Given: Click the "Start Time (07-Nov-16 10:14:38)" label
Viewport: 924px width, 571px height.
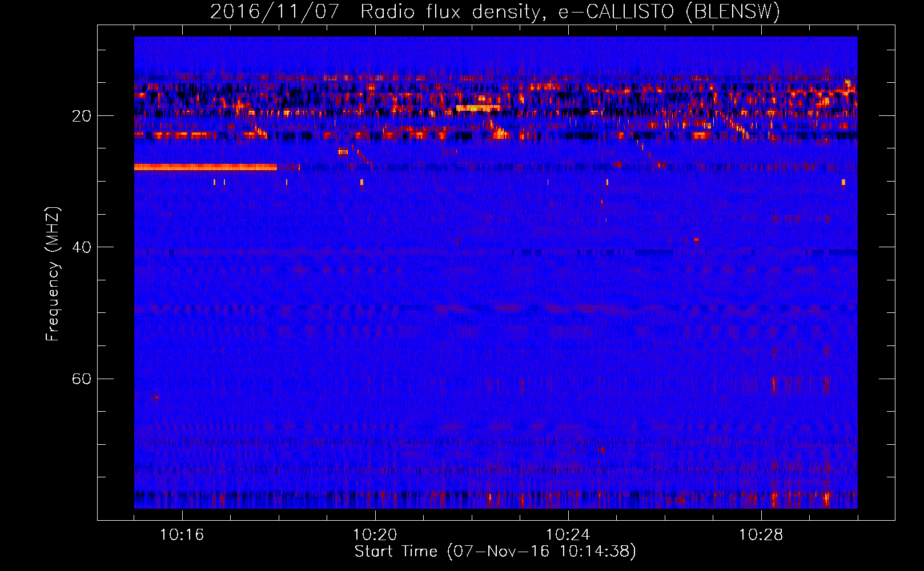Looking at the screenshot, I should (x=495, y=552).
